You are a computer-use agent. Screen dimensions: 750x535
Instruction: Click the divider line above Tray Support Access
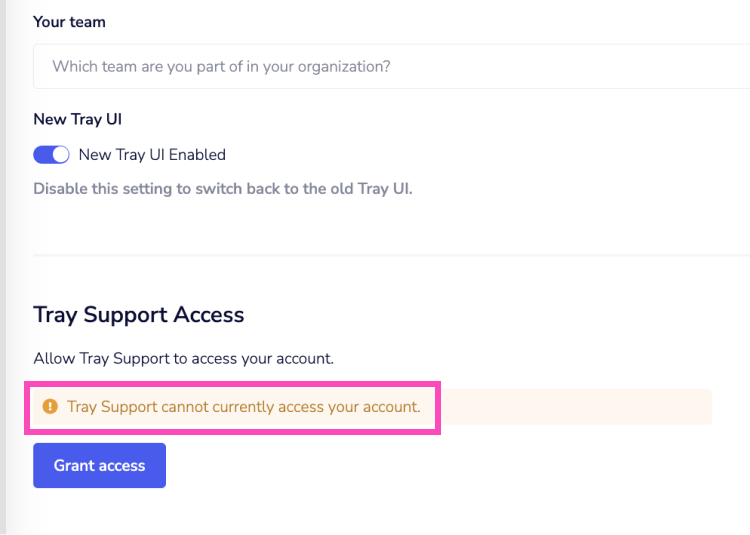[390, 255]
